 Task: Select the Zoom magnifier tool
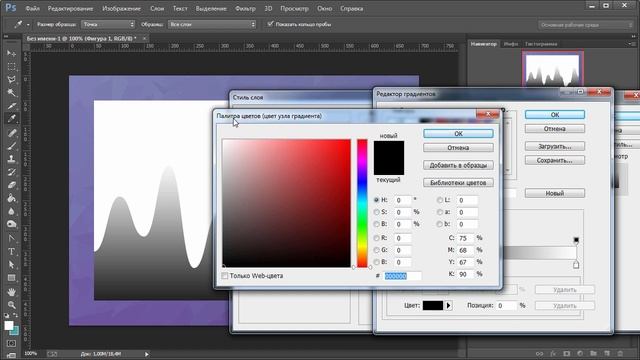pyautogui.click(x=11, y=305)
